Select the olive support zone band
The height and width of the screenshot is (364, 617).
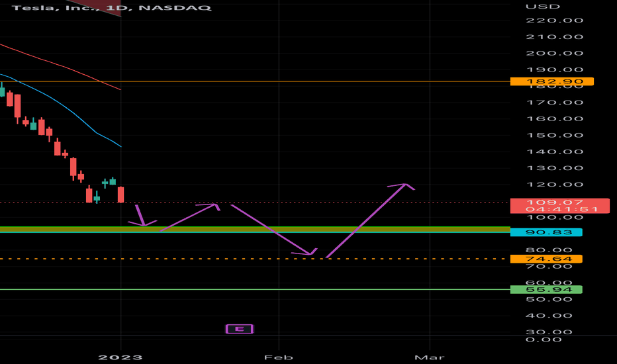pyautogui.click(x=255, y=229)
